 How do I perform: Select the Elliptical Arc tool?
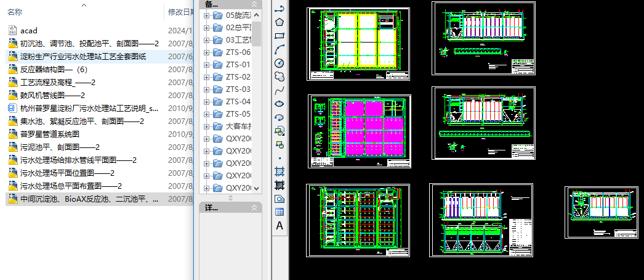[280, 117]
